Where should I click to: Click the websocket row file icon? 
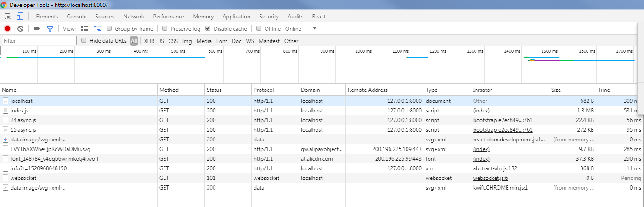6,178
